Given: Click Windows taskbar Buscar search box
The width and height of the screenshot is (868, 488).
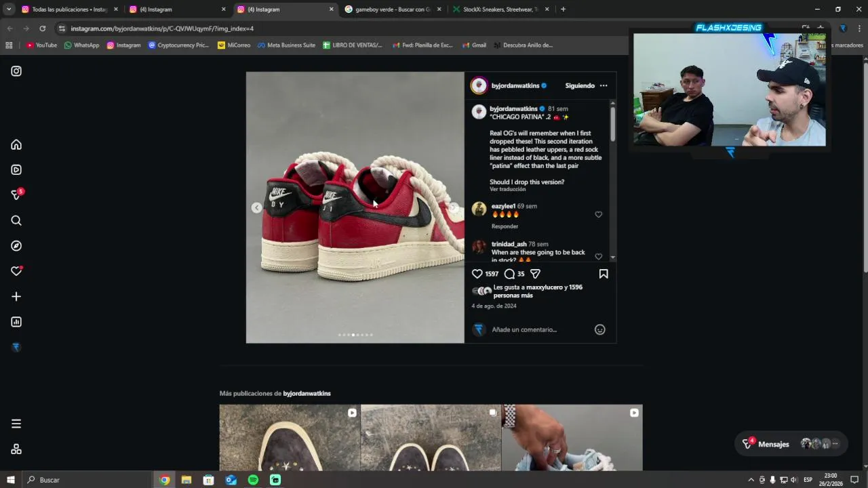Looking at the screenshot, I should 87,480.
